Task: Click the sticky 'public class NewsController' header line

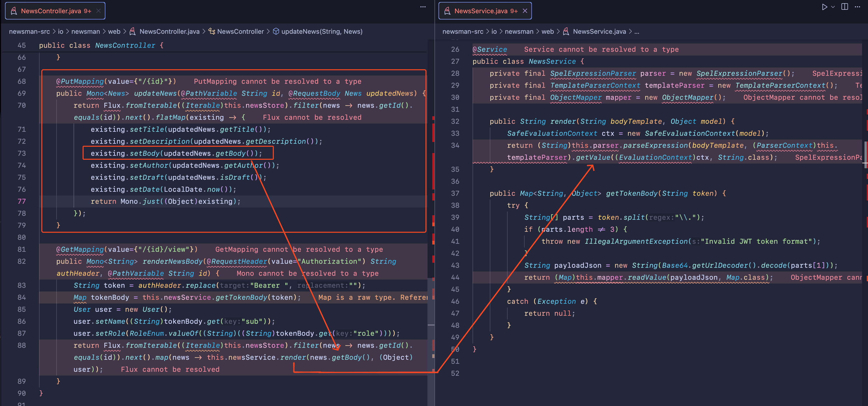Action: point(101,45)
